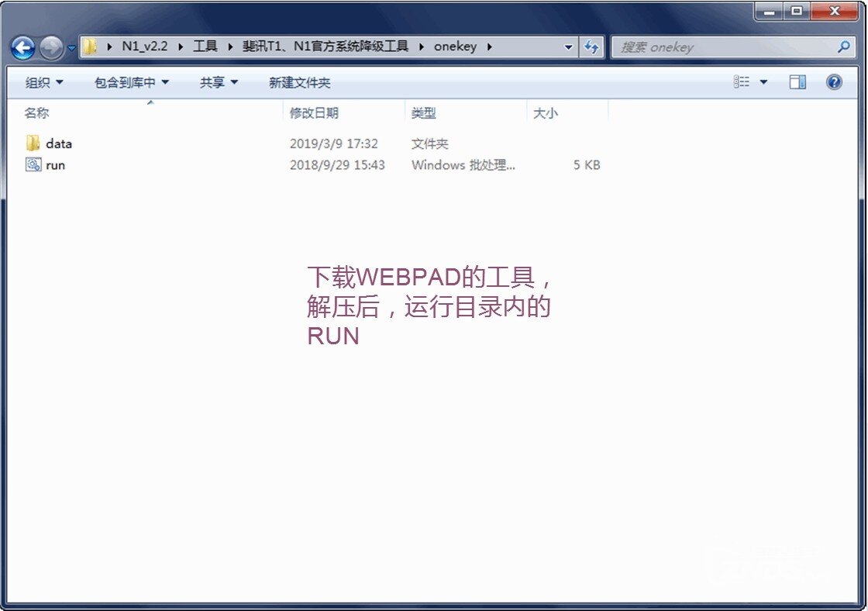
Task: Click 新建文件夹 button
Action: [x=299, y=82]
